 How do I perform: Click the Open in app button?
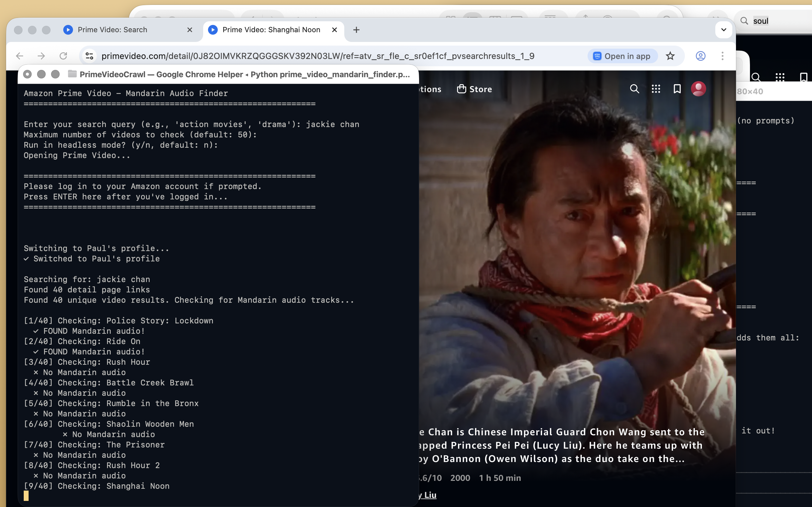[x=622, y=56]
